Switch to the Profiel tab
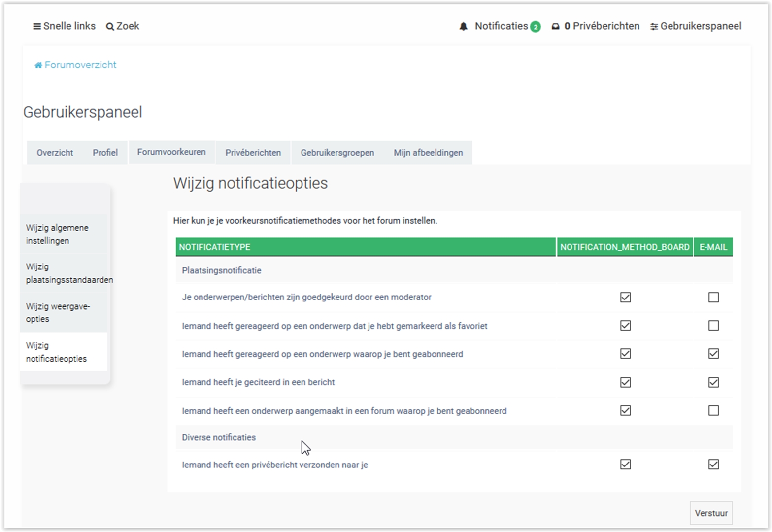772x532 pixels. pos(105,153)
